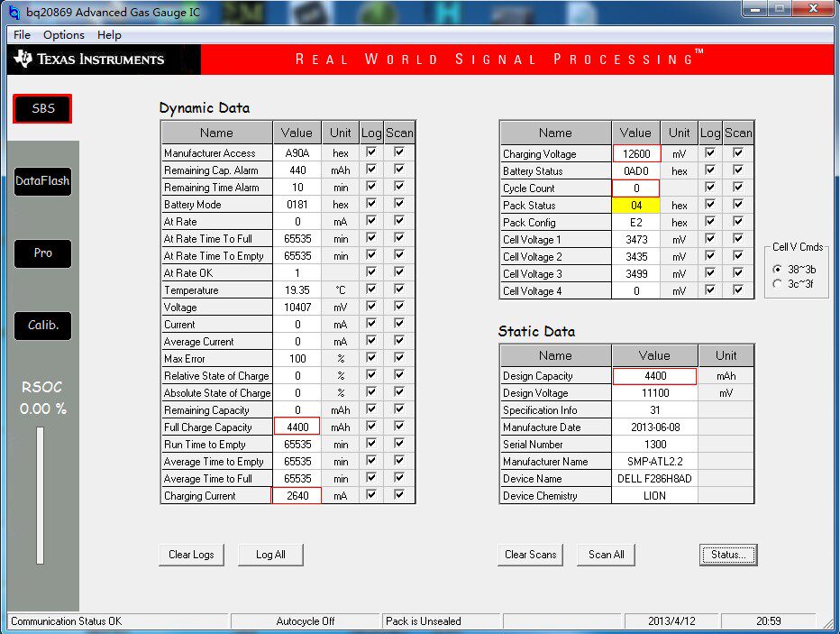Viewport: 840px width, 634px height.
Task: Click Cycle Count value field
Action: pos(636,188)
